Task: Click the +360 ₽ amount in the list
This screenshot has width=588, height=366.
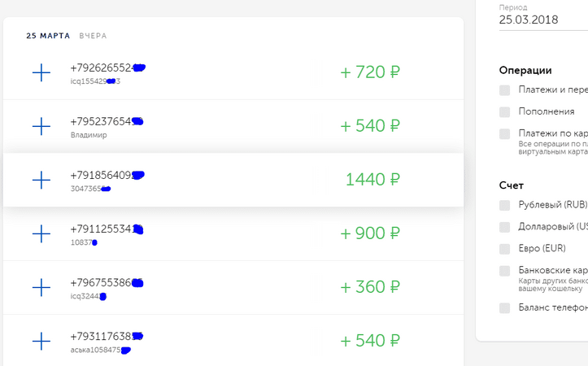Action: tap(370, 287)
